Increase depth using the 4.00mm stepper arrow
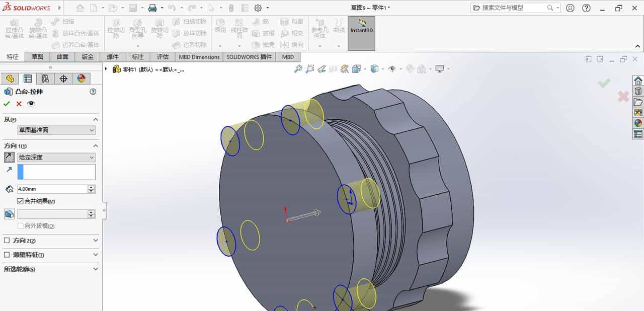This screenshot has width=644, height=311. click(x=91, y=187)
